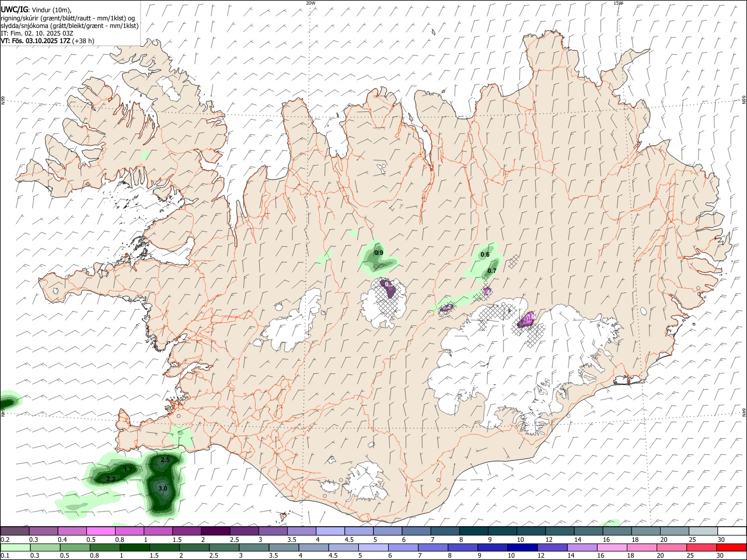Click the 2.2 rain value label offshore

point(111,479)
